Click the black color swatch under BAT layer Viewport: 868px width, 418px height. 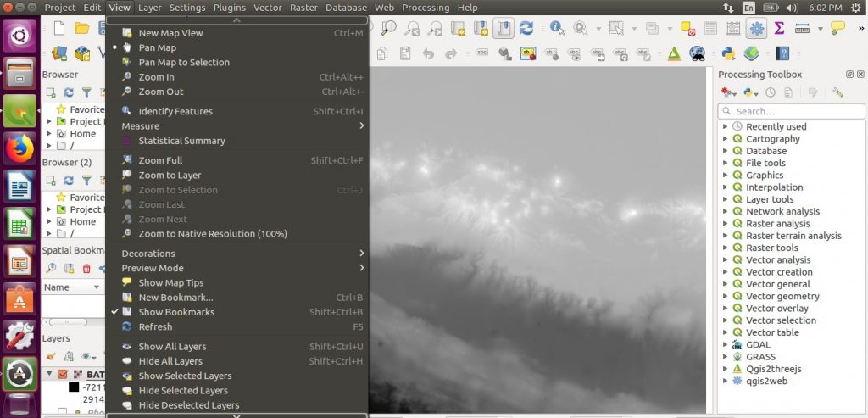[74, 387]
